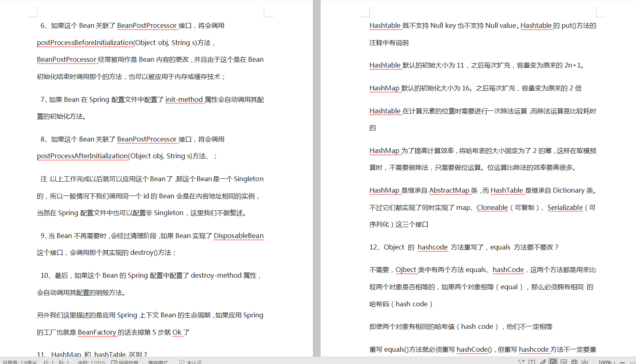Viewport: 636px width, 364px height.
Task: Click text 也可以被应用于内存或缓存技术
Action: (x=174, y=76)
